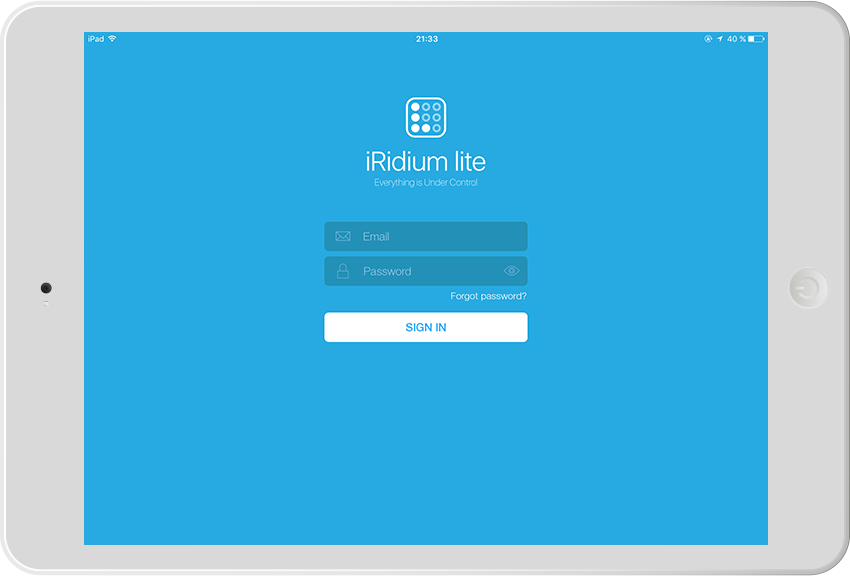The height and width of the screenshot is (576, 850).
Task: Click the Everything is Under Control tagline
Action: (x=425, y=183)
